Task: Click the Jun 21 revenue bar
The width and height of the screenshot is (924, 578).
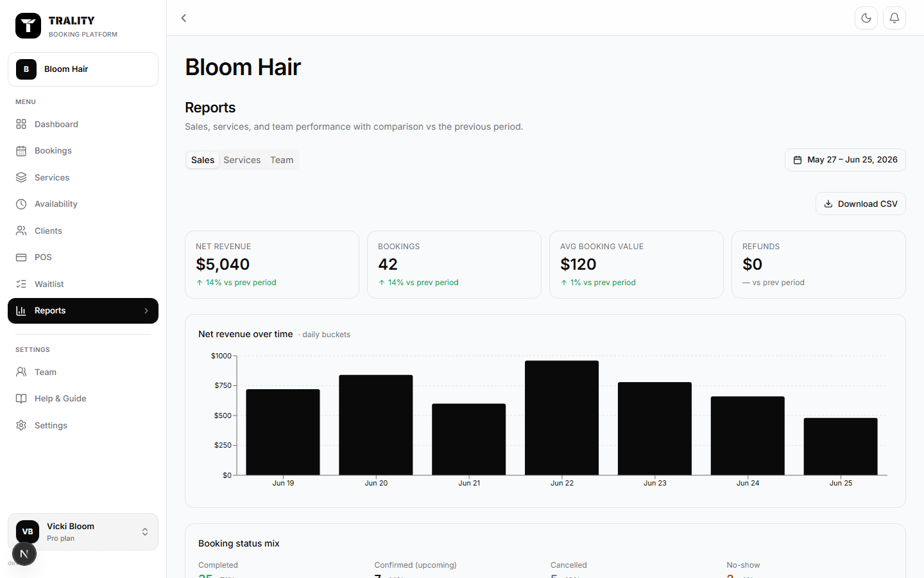Action: point(469,439)
